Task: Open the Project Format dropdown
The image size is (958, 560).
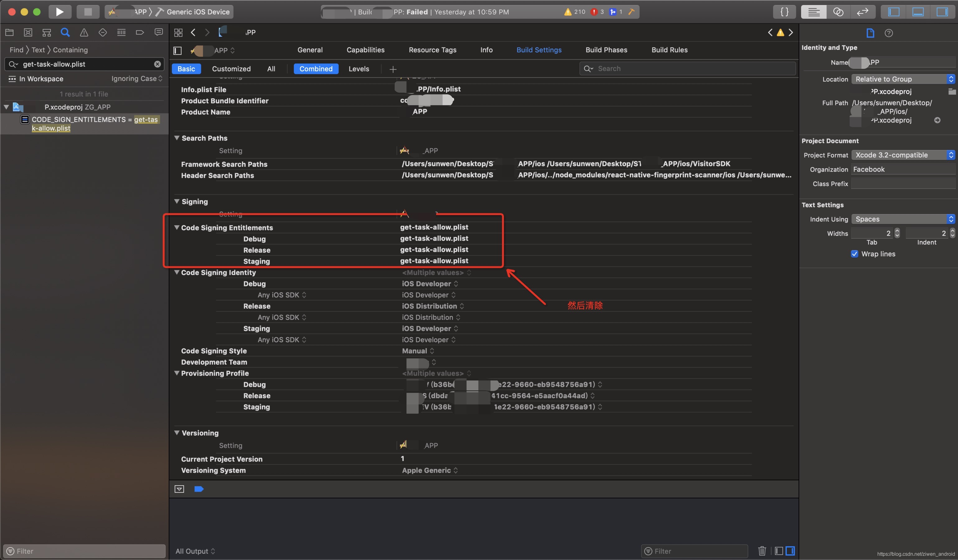Action: click(903, 155)
